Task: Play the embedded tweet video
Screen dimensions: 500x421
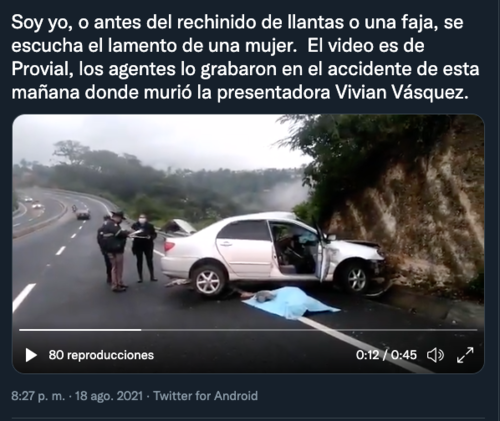Action: pyautogui.click(x=31, y=355)
